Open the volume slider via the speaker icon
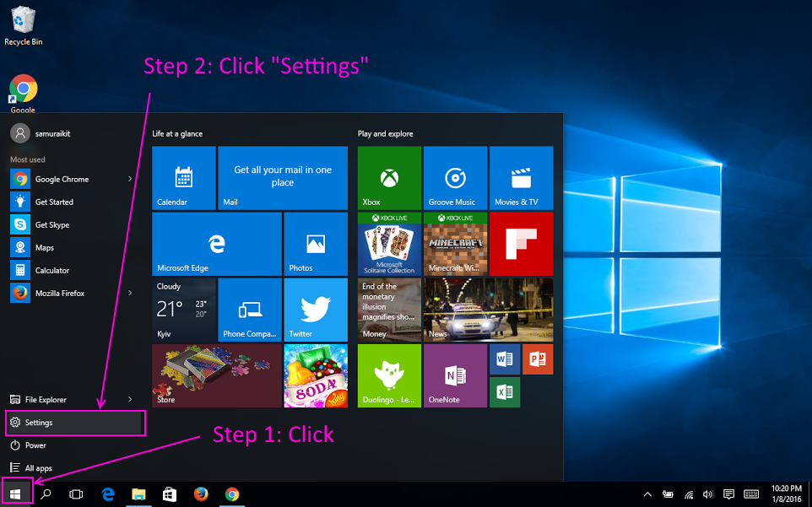 pyautogui.click(x=707, y=494)
